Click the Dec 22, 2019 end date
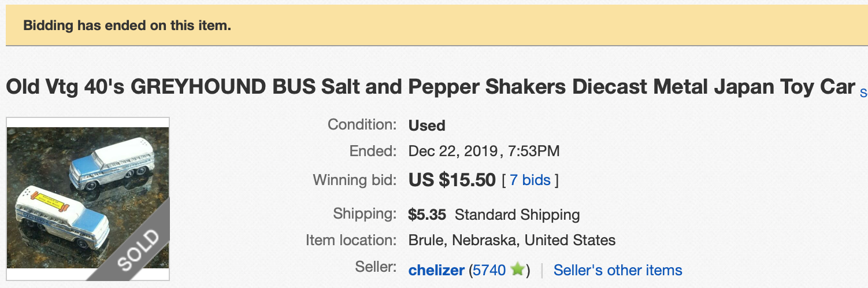The image size is (868, 288). point(452,152)
